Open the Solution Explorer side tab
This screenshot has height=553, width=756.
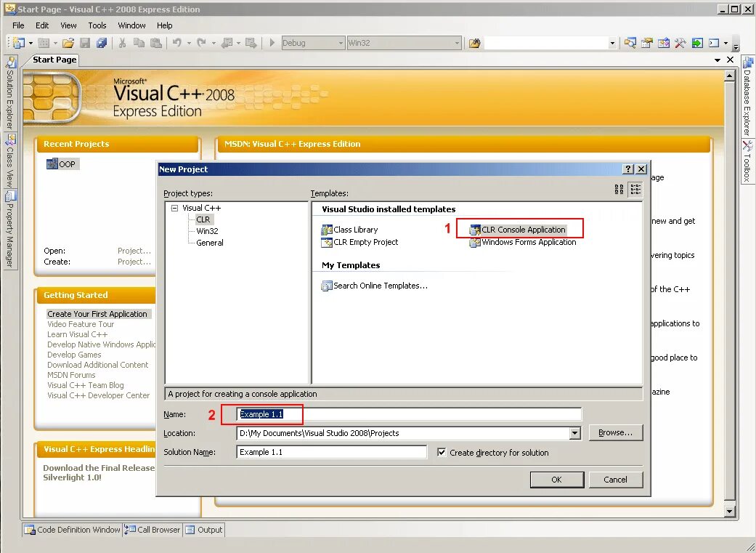[10, 92]
